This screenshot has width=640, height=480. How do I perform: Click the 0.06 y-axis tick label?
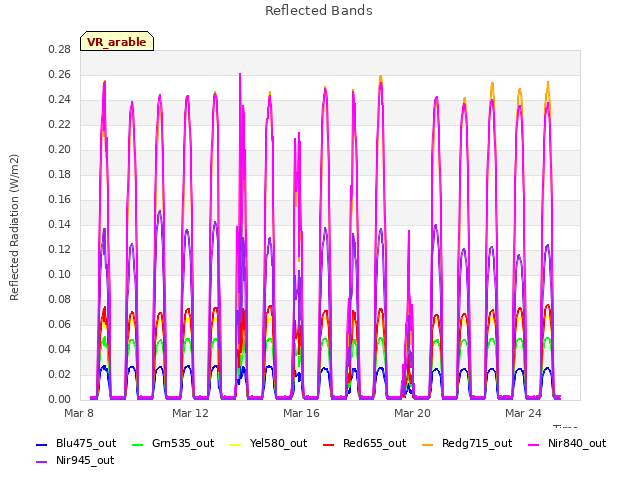click(60, 324)
